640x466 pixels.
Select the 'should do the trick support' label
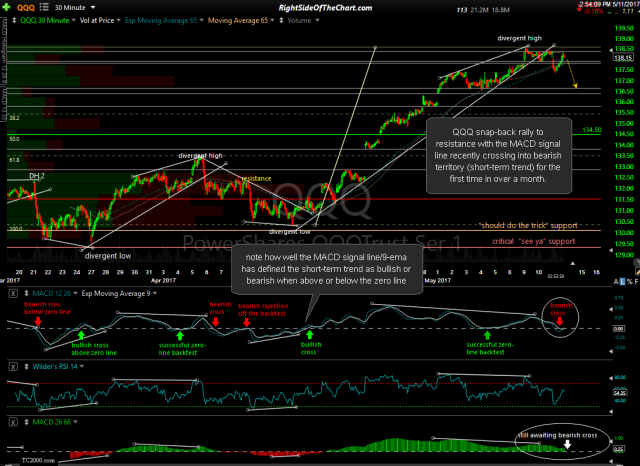tap(528, 225)
